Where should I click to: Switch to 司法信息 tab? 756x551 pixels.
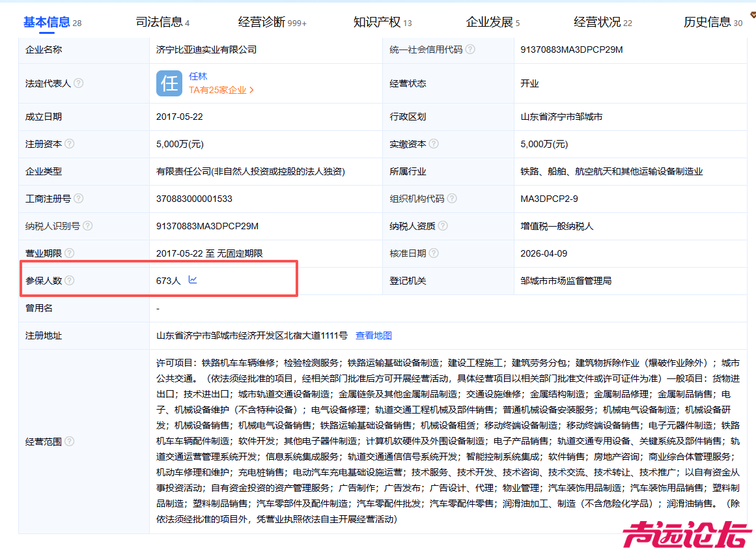(162, 22)
